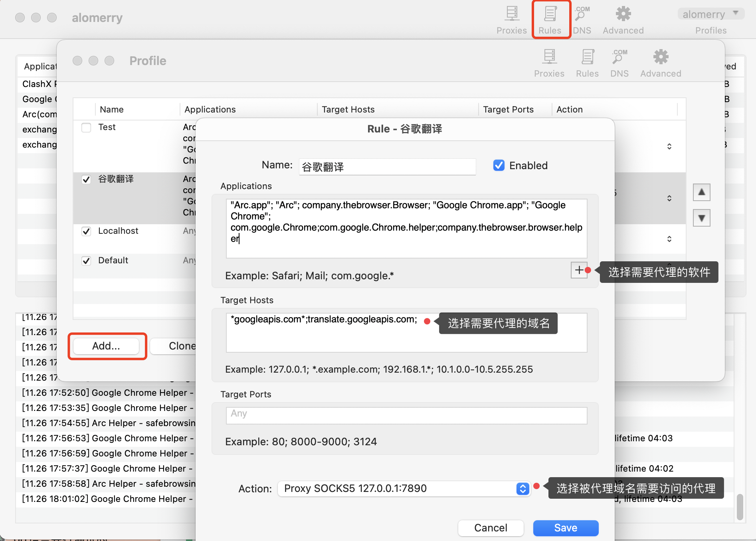Uncheck the Default rule checkbox
This screenshot has width=756, height=541.
point(86,261)
